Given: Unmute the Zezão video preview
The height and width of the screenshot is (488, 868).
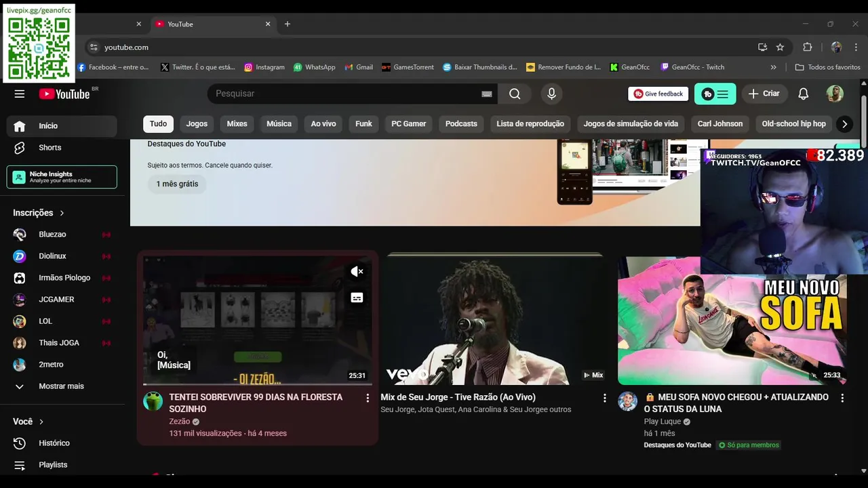Looking at the screenshot, I should coord(357,272).
